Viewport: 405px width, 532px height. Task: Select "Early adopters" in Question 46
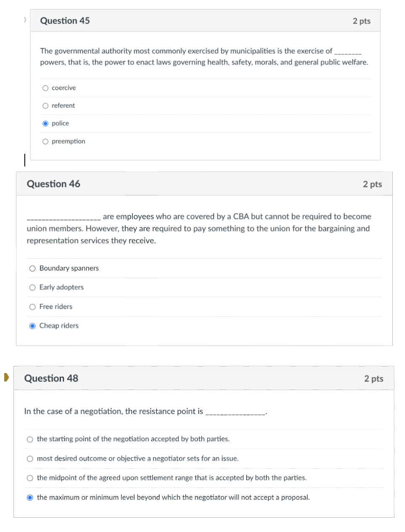(32, 287)
